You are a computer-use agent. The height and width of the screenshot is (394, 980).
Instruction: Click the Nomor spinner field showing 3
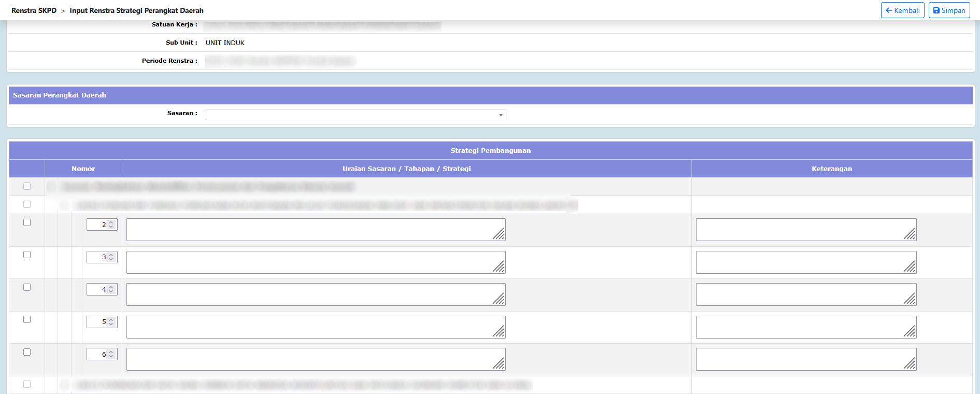100,257
